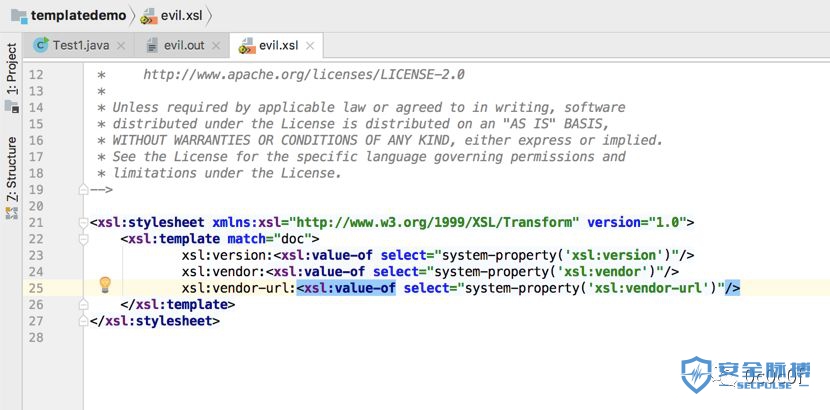
Task: Click the fold end marker on line 26
Action: [x=83, y=304]
